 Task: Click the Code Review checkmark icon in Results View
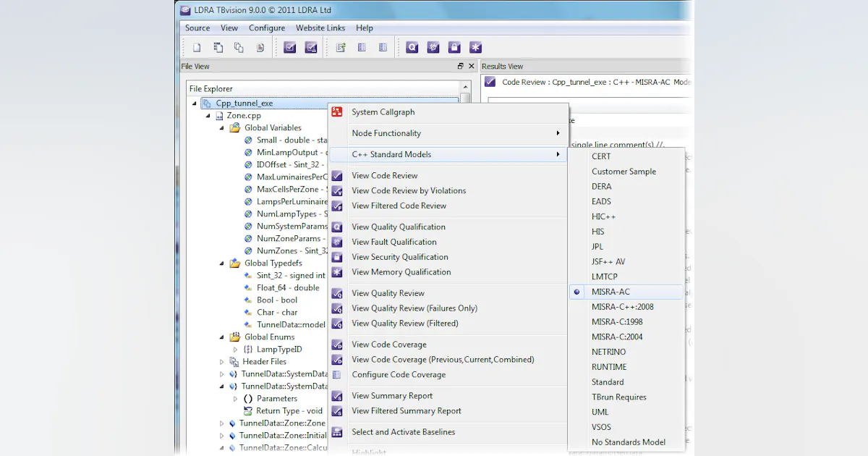point(490,82)
